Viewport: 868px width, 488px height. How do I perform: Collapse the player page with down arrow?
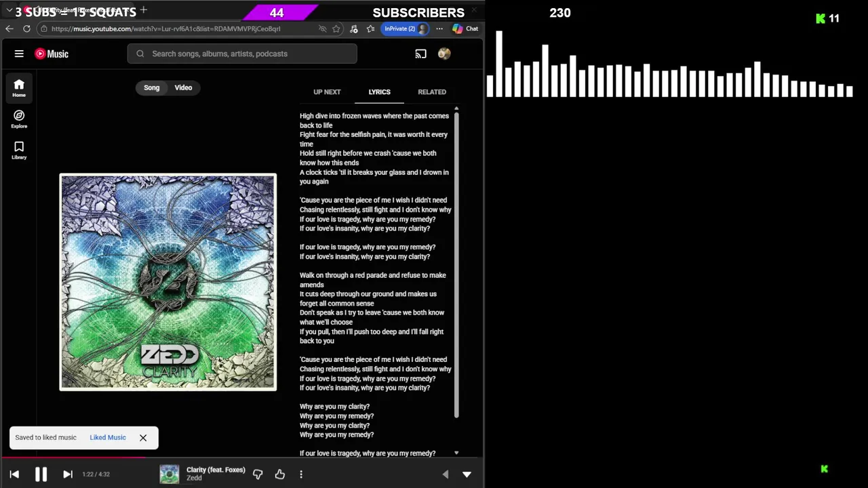pos(467,474)
